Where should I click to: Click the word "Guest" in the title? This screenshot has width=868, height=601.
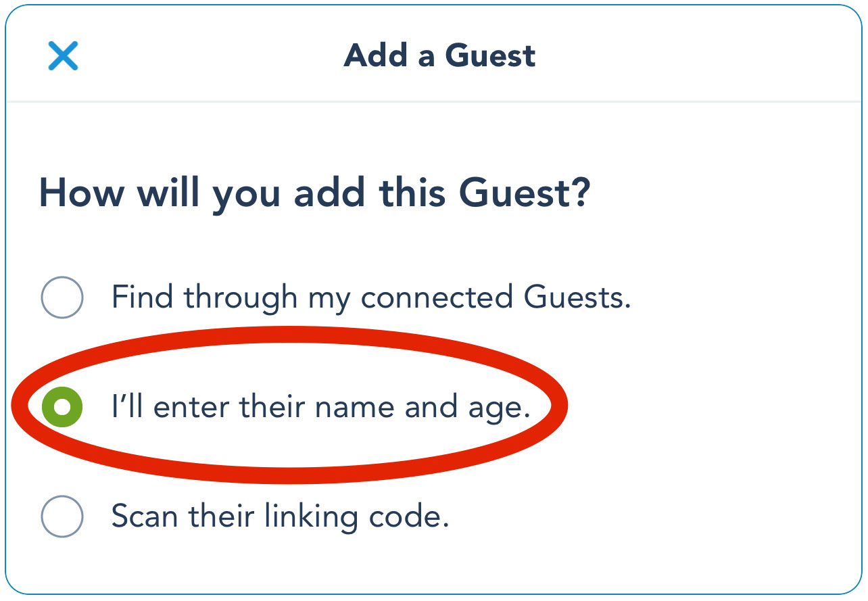click(x=489, y=55)
